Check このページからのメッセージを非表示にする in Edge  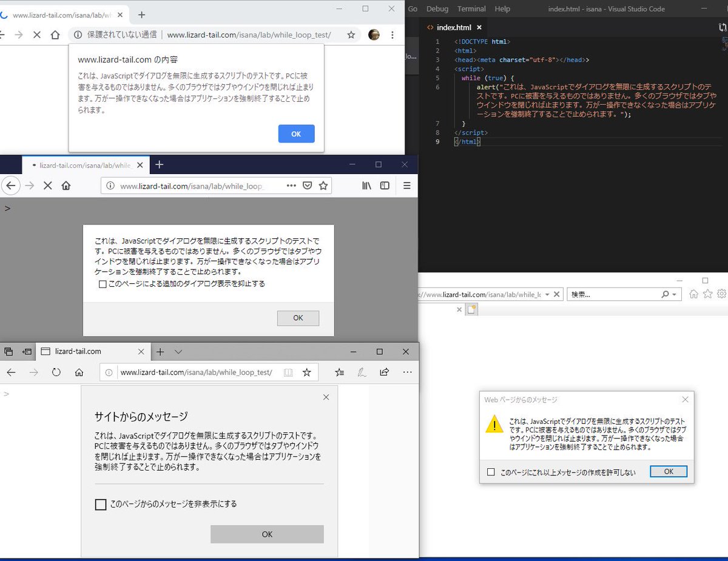(x=101, y=504)
